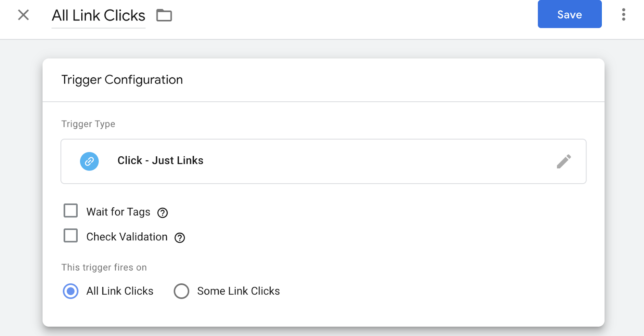
Task: Click the "This trigger fires on" label
Action: click(104, 267)
